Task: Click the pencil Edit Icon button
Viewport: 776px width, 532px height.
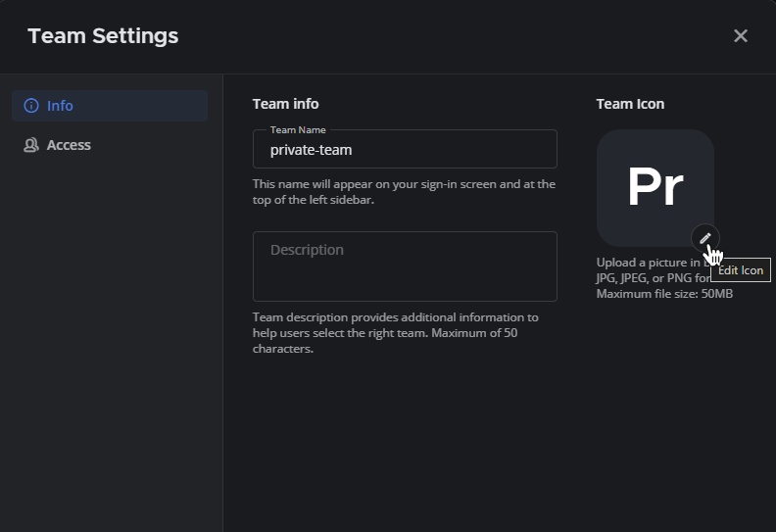Action: 704,237
